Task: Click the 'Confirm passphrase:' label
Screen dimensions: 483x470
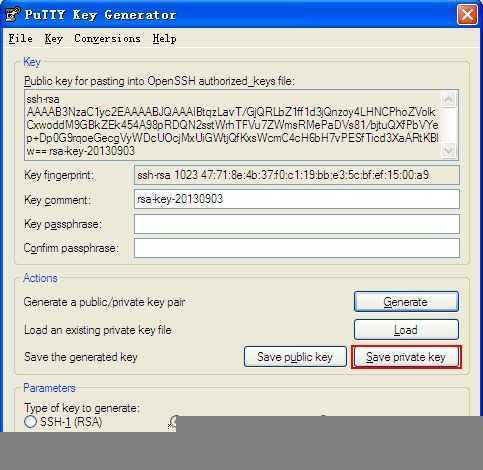Action: coord(71,248)
